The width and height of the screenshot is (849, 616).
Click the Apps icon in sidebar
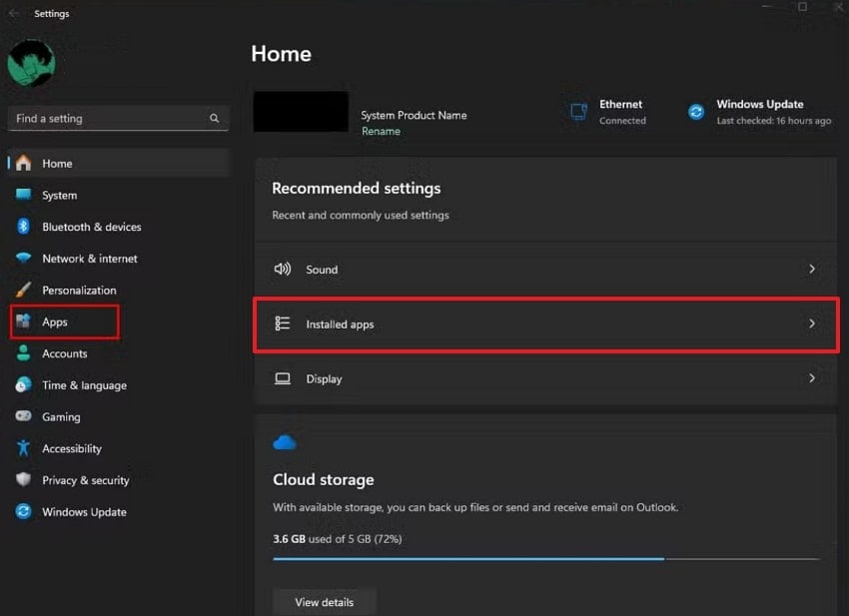(23, 321)
